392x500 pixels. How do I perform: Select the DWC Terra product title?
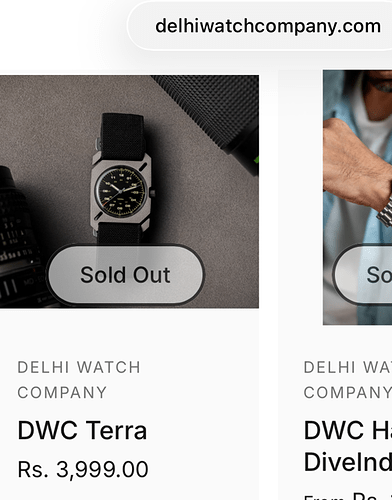click(x=82, y=430)
